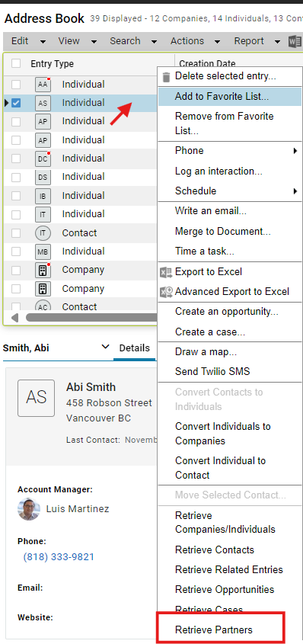303x644 pixels.
Task: Click the large AS avatar in details
Action: coord(36,398)
